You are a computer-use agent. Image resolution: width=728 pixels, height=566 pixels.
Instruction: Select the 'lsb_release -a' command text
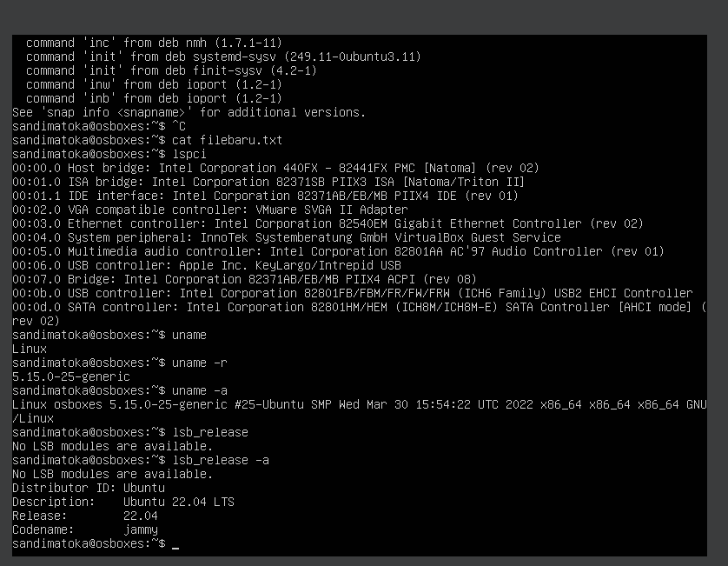[x=221, y=461]
